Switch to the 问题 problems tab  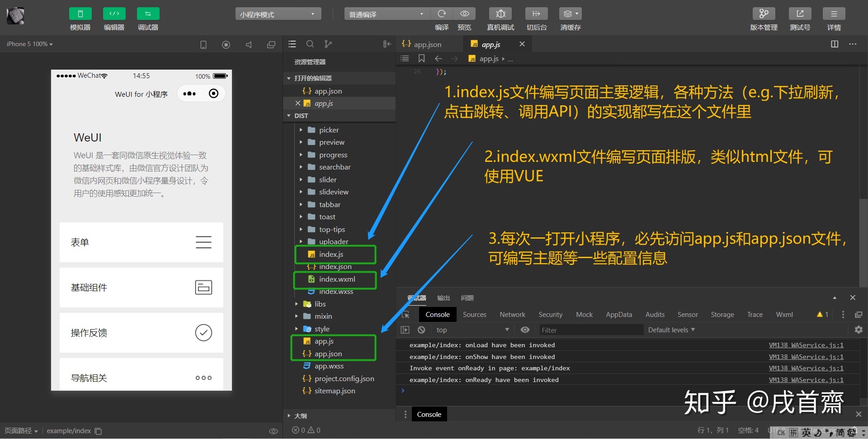point(467,298)
